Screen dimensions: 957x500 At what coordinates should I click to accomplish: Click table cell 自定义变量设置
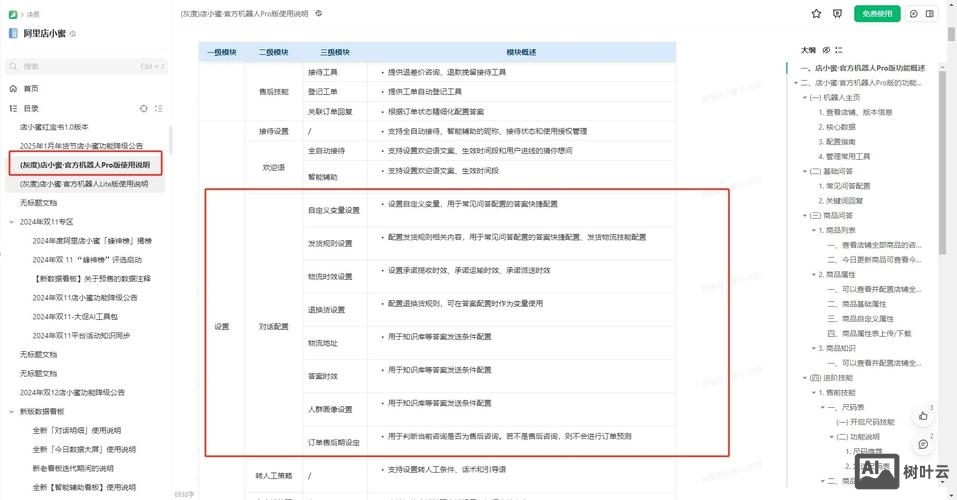tap(334, 210)
